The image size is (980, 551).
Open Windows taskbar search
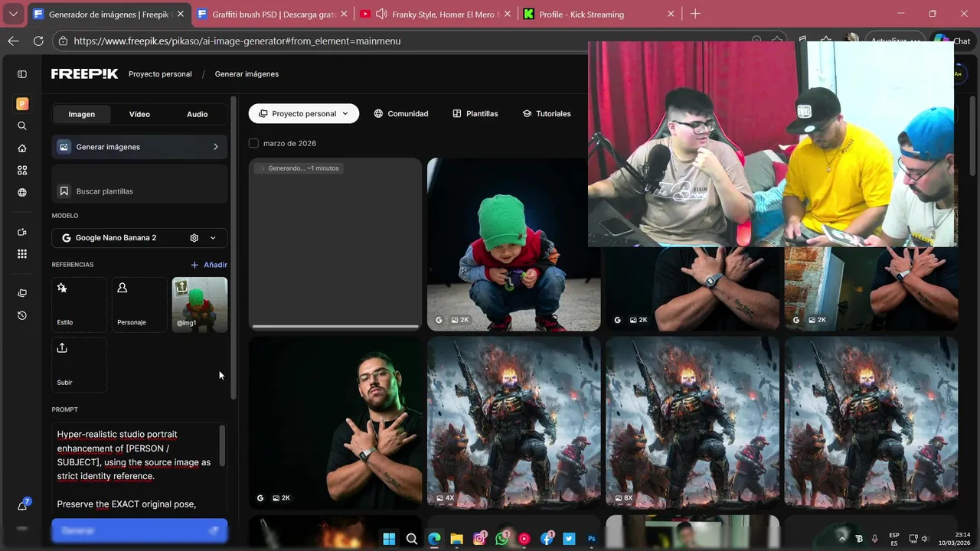coord(412,539)
